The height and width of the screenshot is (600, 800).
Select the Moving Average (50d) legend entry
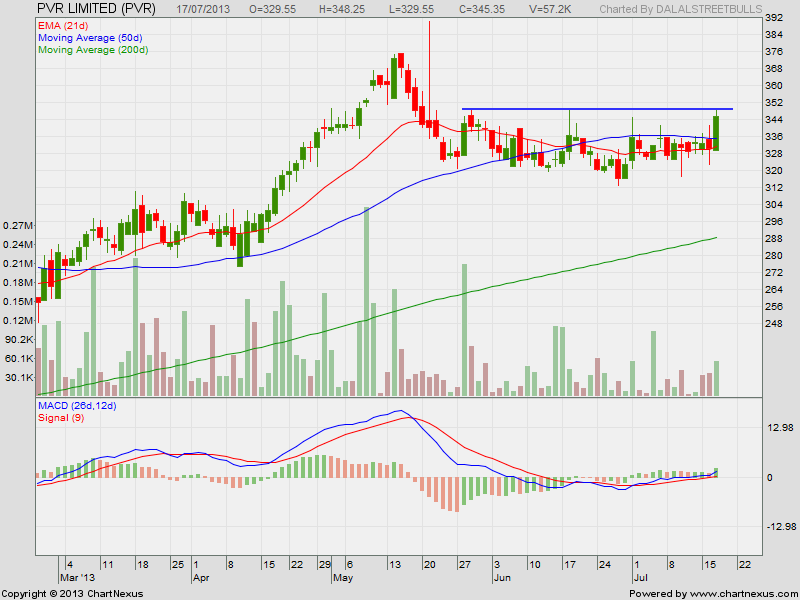(90, 38)
